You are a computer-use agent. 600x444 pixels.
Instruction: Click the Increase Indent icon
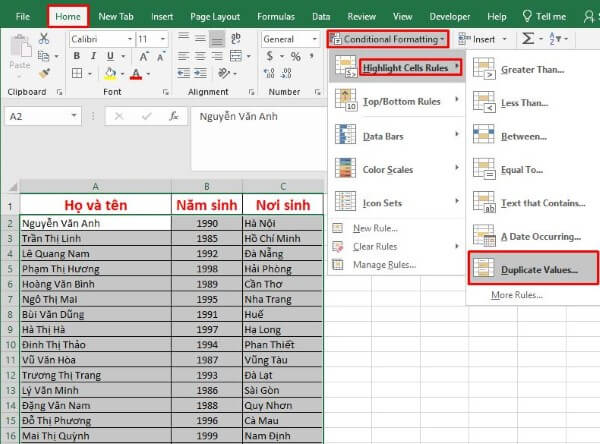tap(200, 73)
